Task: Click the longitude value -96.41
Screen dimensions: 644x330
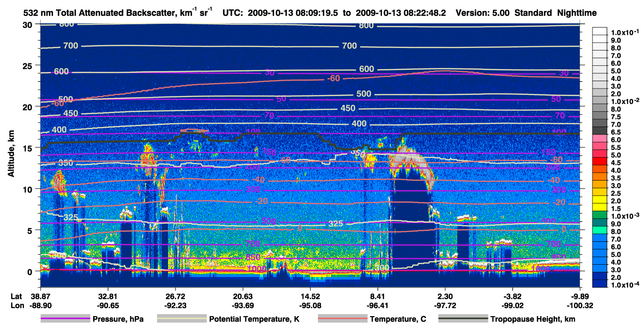Action: (377, 306)
